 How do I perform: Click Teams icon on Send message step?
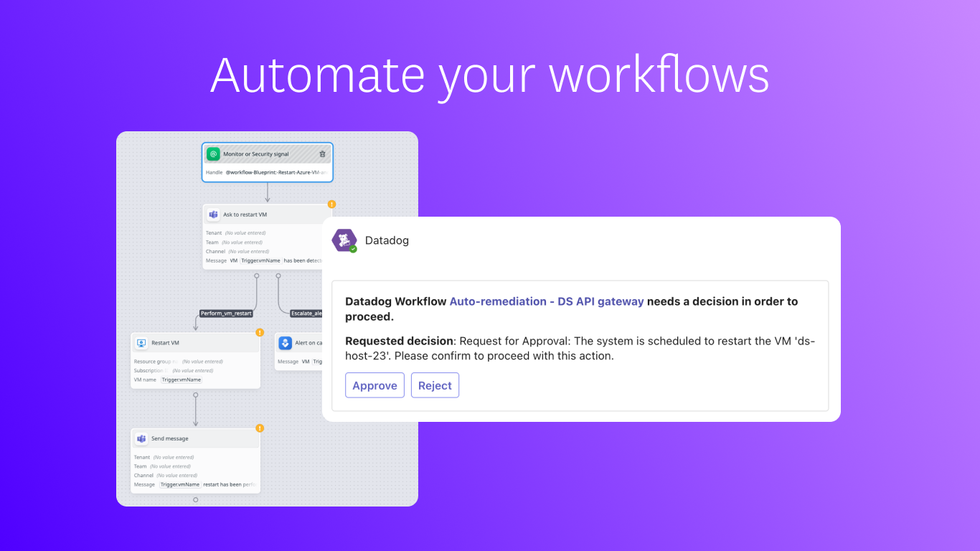click(141, 438)
